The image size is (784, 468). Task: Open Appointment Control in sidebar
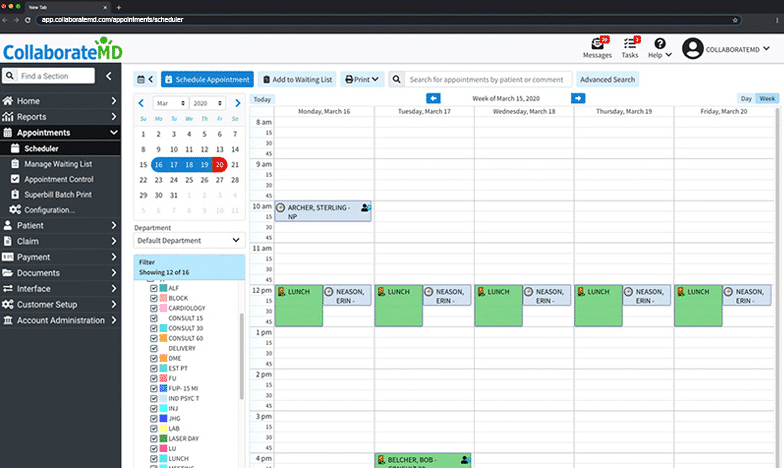(60, 179)
